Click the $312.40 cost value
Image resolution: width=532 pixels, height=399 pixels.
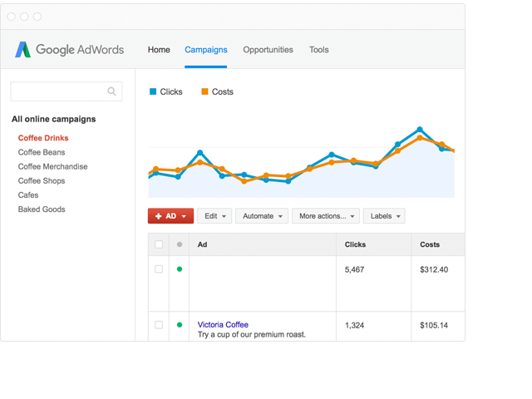click(434, 269)
